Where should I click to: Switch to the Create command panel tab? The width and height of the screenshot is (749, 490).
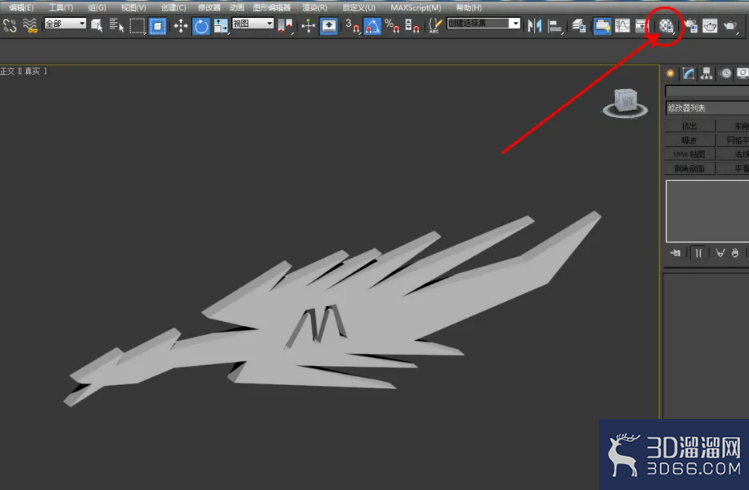tap(670, 73)
